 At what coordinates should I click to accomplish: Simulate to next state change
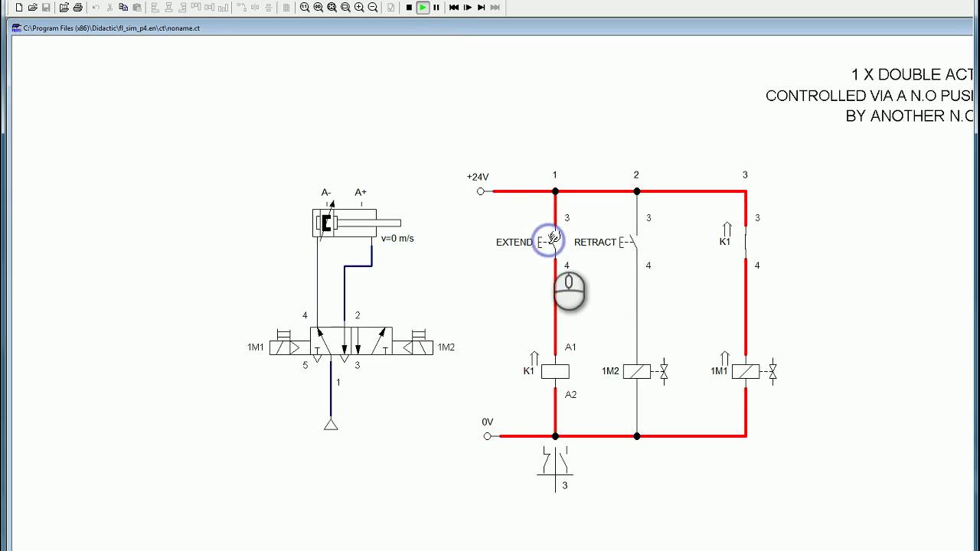coord(482,8)
